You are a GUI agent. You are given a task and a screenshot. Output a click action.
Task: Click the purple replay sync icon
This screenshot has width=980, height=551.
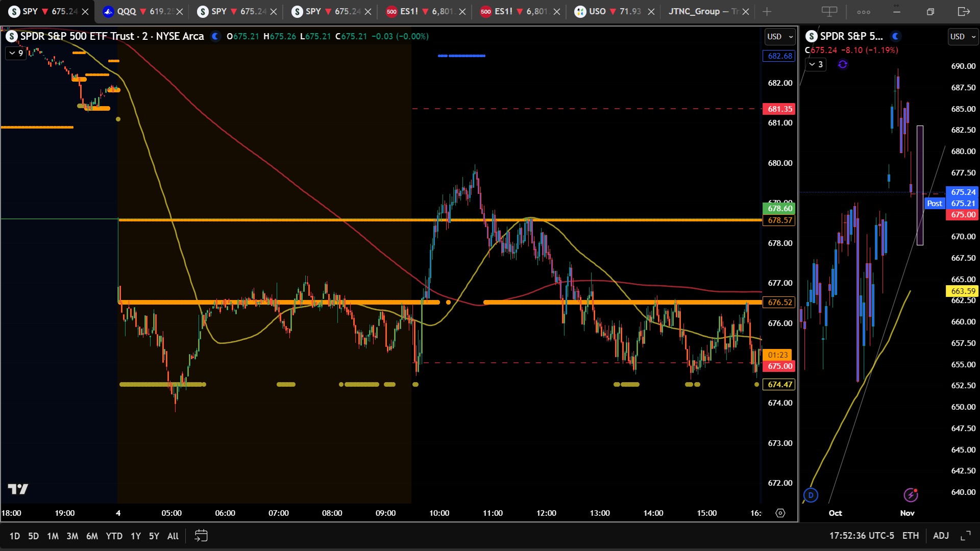point(843,64)
